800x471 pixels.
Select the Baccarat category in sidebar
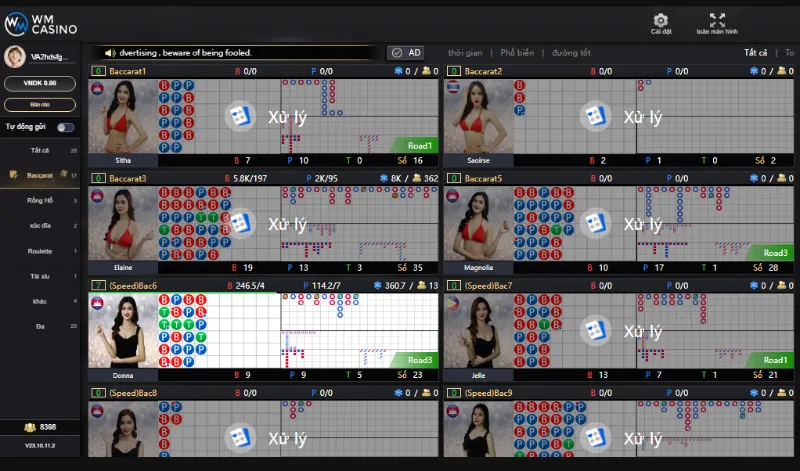[x=40, y=175]
